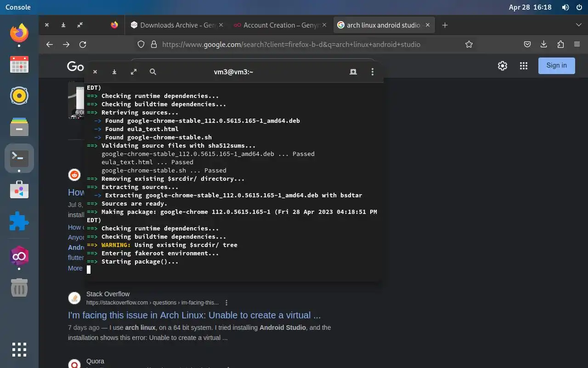Open Stack Overflow result options dots
Screen dimensions: 588x368
226,303
